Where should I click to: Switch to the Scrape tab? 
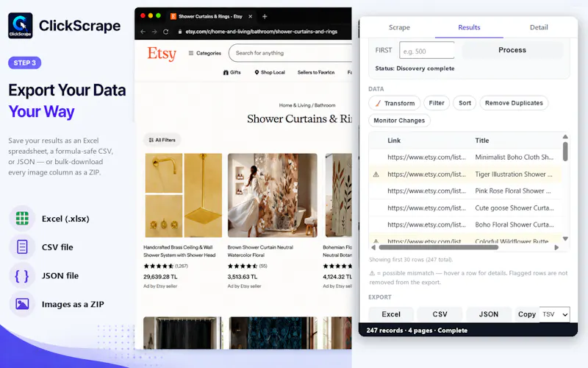point(399,27)
